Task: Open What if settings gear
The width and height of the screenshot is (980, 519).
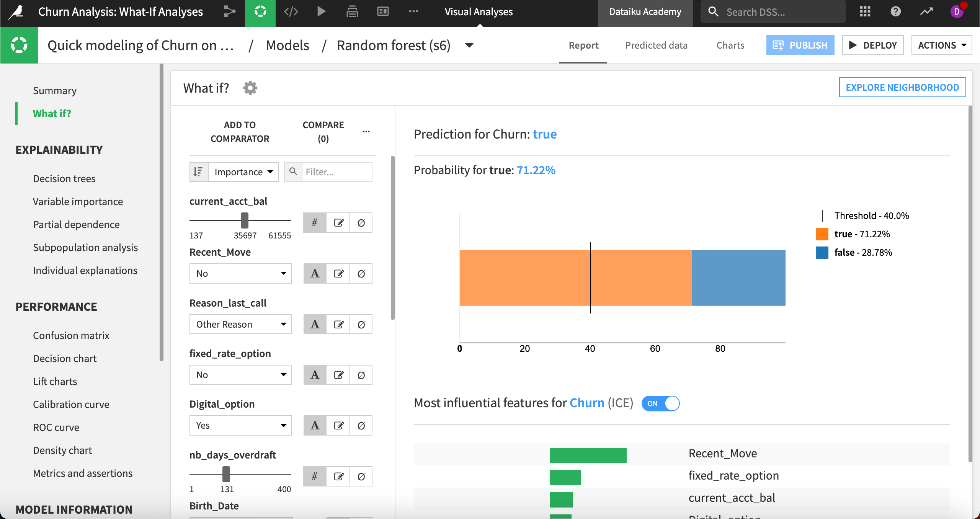Action: click(x=250, y=88)
